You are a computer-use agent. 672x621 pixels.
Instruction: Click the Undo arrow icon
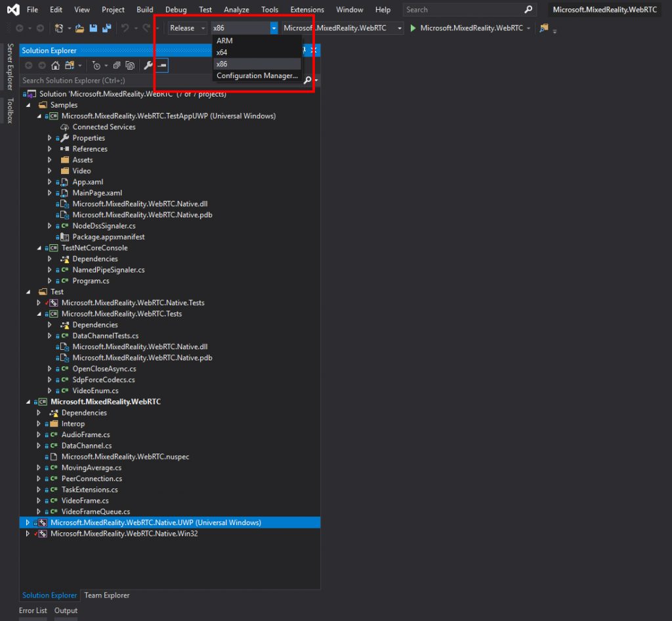pos(125,28)
